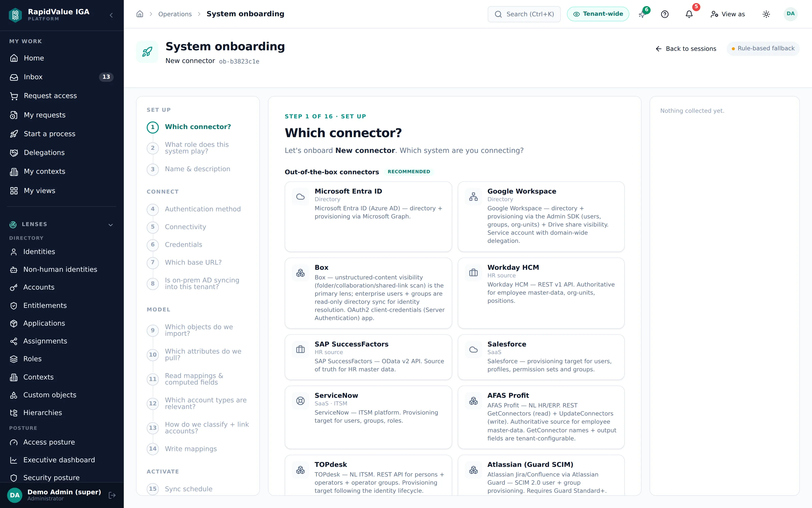Click the Atlassian Guard SCIM icon

[473, 470]
